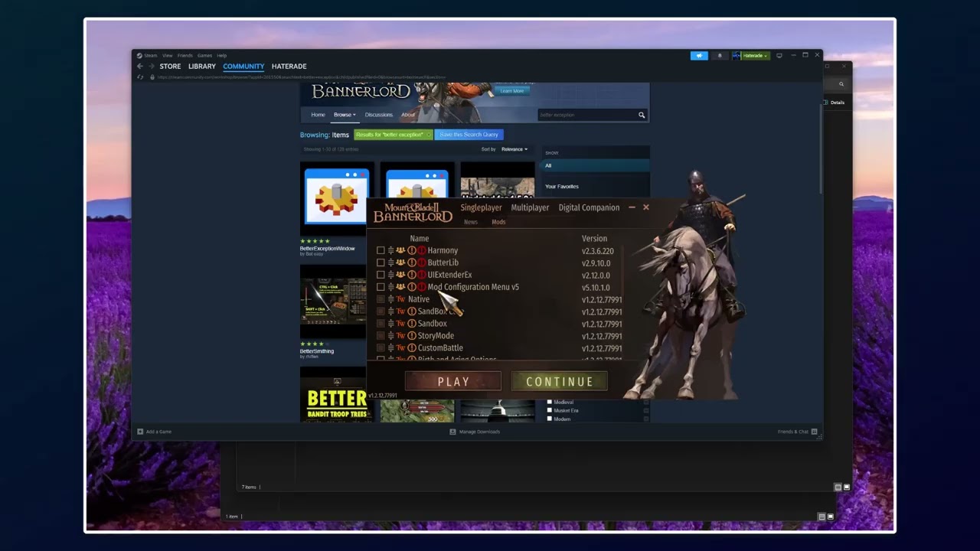
Task: Click the Steam back navigation arrow
Action: click(x=139, y=67)
